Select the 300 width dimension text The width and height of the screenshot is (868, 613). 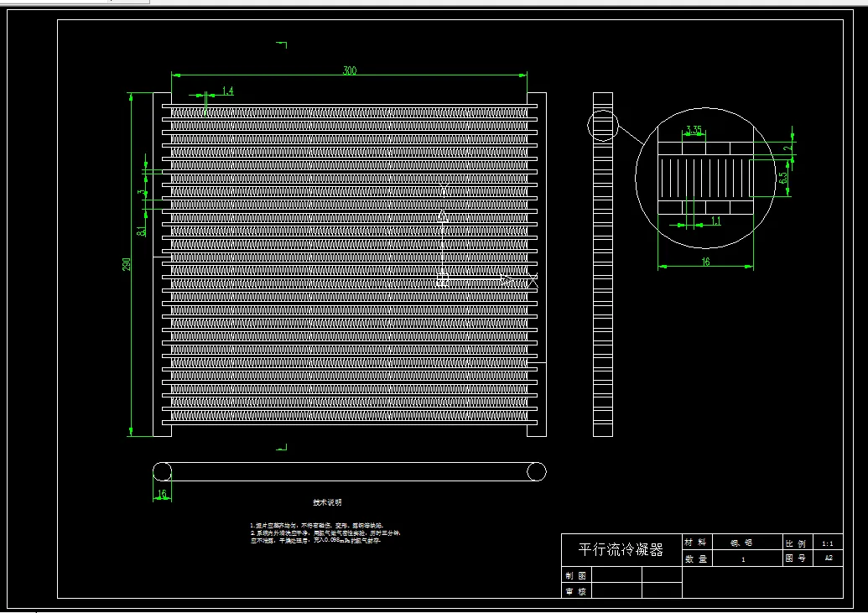click(350, 70)
